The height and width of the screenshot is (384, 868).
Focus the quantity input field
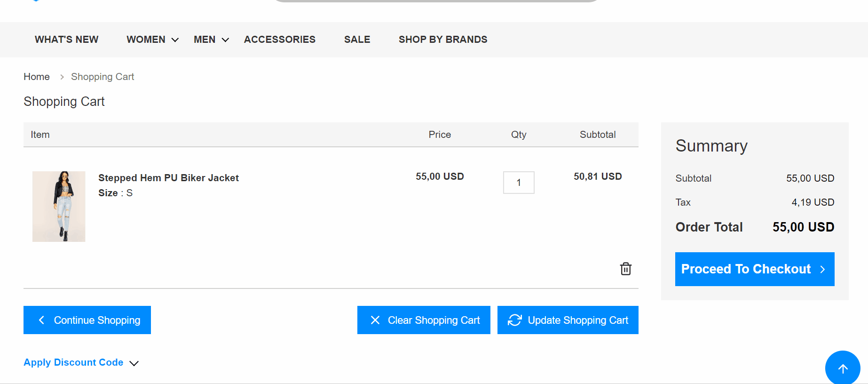pyautogui.click(x=519, y=183)
